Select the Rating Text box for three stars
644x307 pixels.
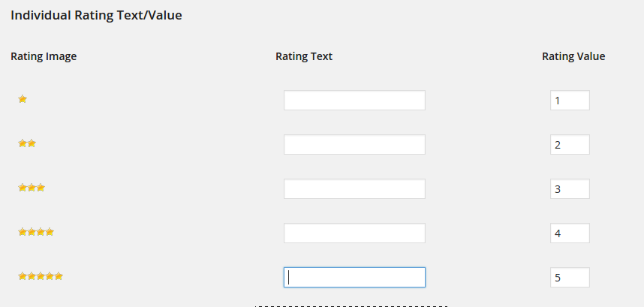click(x=354, y=189)
